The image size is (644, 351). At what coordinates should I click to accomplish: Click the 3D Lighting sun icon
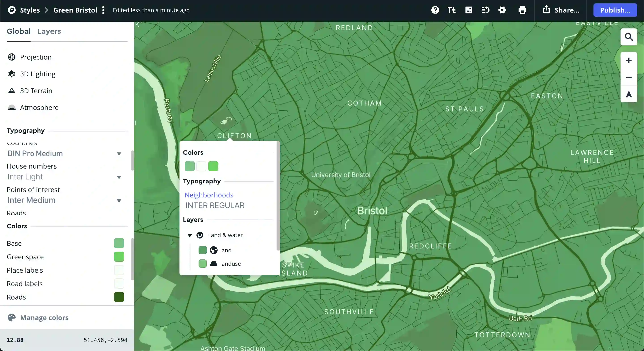[11, 74]
